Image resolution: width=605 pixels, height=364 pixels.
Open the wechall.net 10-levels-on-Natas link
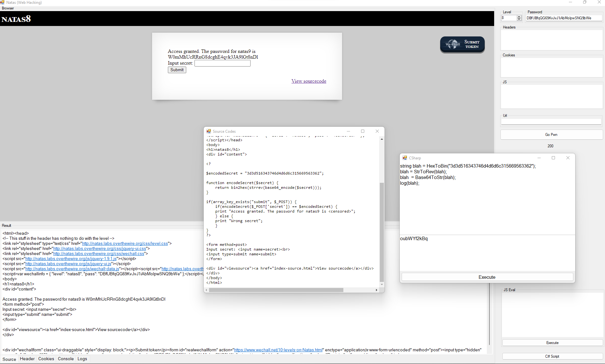(x=278, y=350)
